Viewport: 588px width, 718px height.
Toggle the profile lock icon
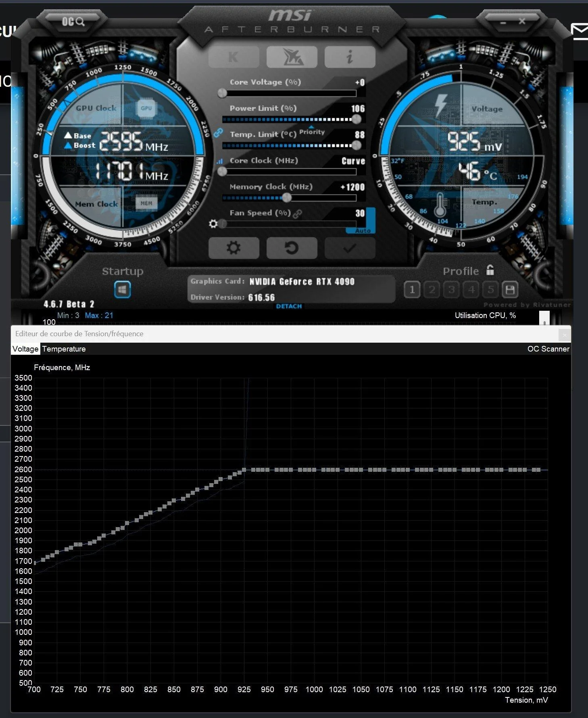(490, 270)
